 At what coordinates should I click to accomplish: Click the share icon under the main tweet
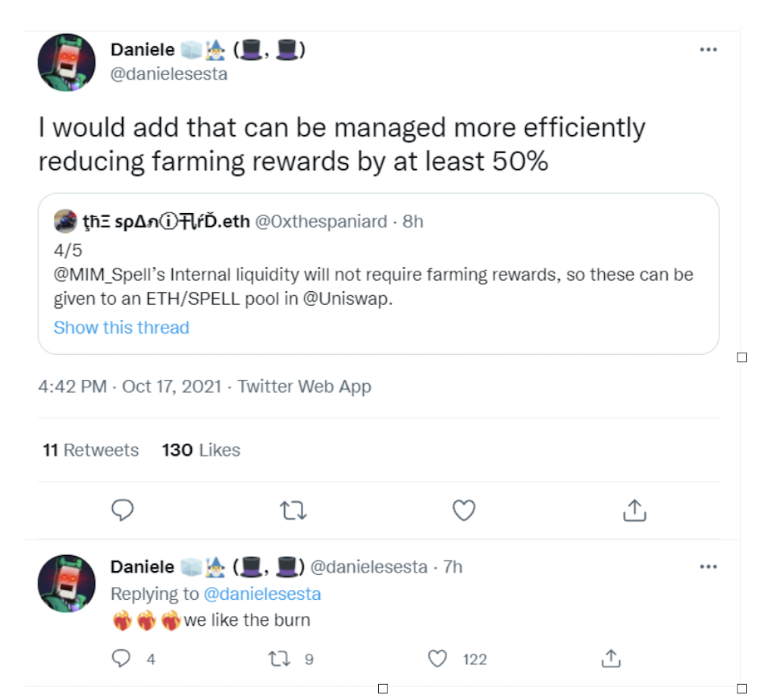tap(634, 510)
